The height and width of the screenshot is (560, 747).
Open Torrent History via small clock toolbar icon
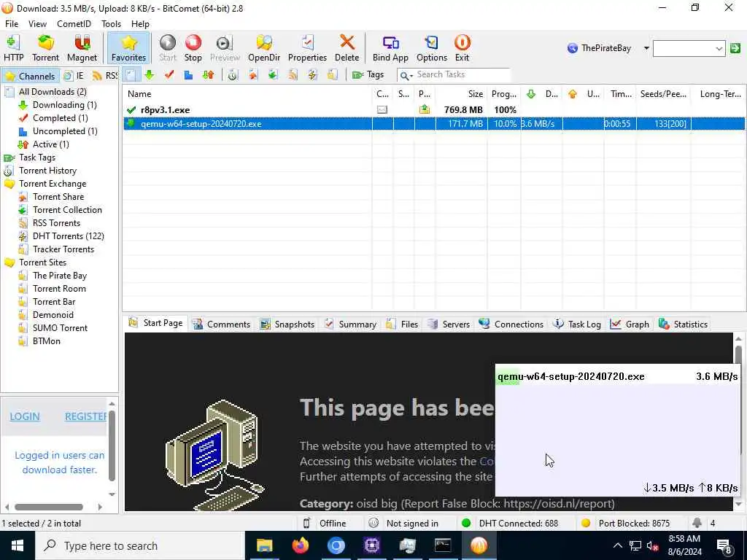(x=233, y=75)
